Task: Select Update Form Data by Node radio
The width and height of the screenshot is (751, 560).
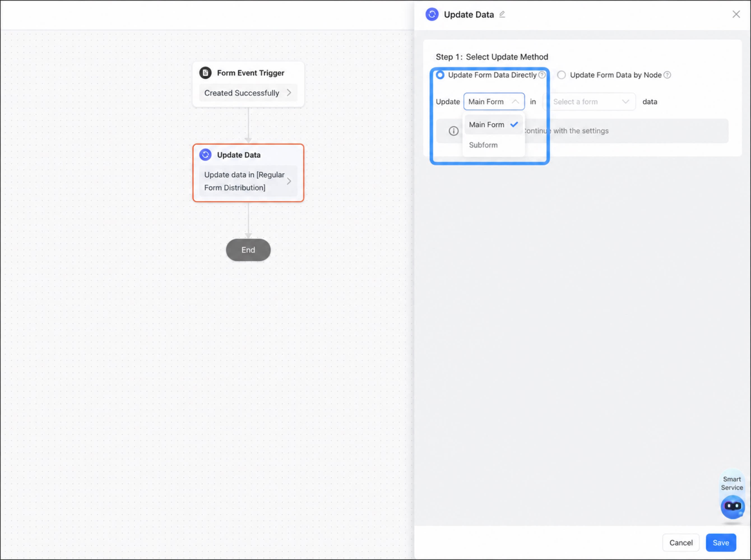Action: [561, 75]
